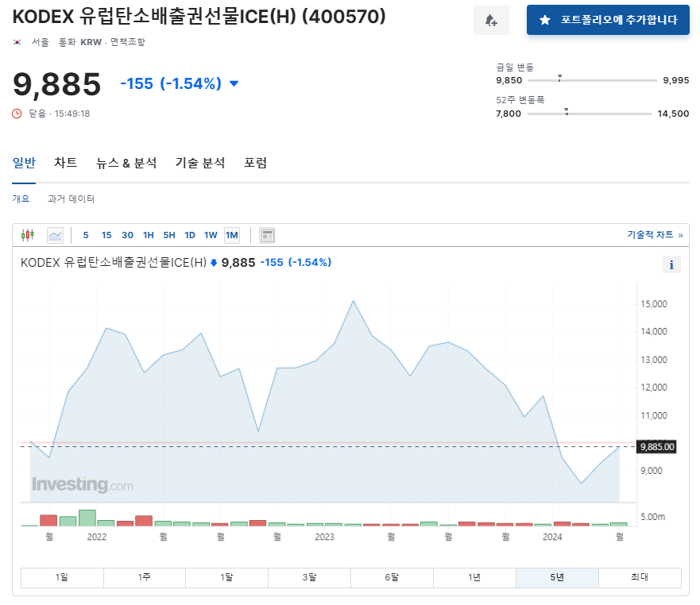Open the 기술적 차트 link
Image resolution: width=700 pixels, height=605 pixels.
click(655, 235)
